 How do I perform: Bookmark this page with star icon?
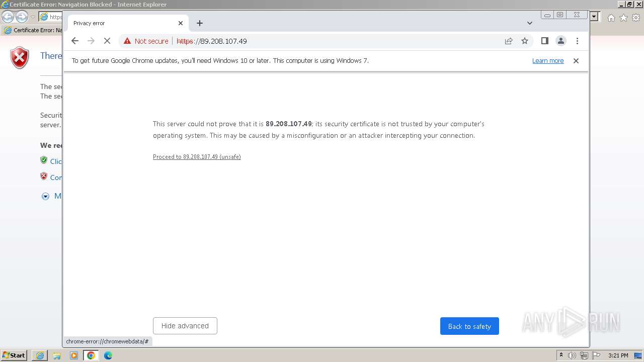pyautogui.click(x=525, y=41)
